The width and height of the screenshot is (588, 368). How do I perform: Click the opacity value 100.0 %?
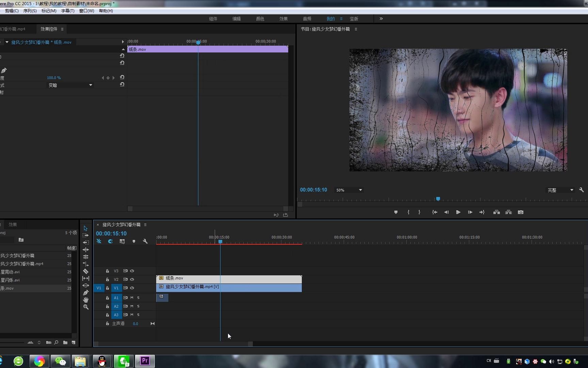coord(54,78)
